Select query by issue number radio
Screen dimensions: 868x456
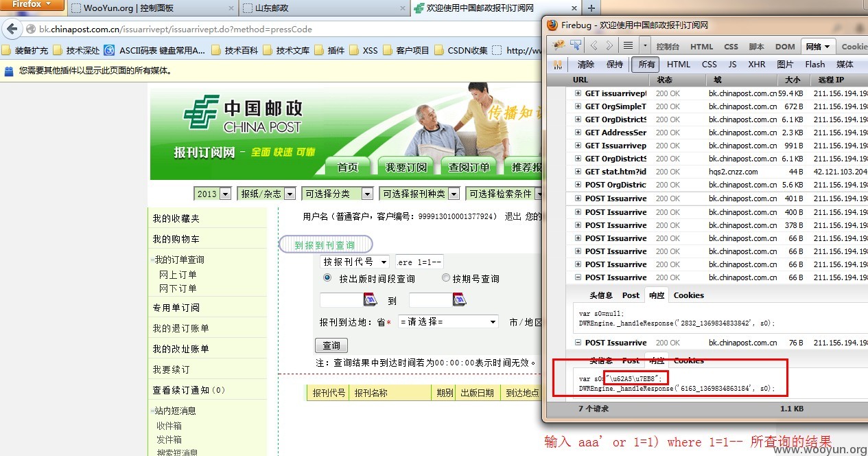[446, 278]
